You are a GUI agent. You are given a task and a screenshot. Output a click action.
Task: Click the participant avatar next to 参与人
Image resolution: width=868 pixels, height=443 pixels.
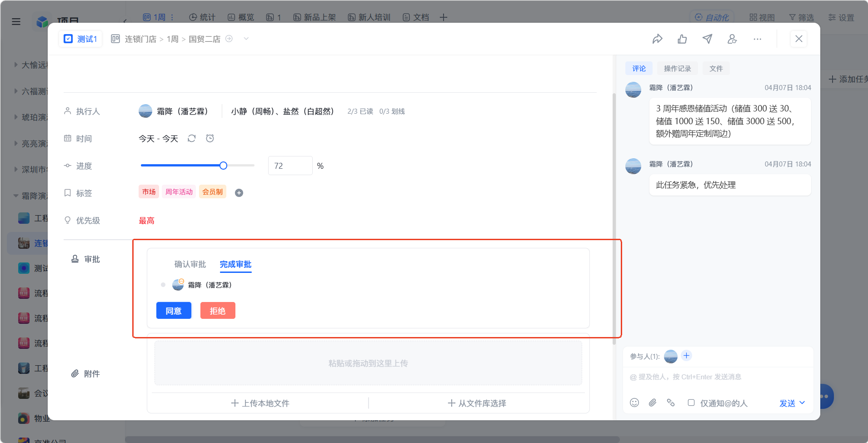coord(670,356)
